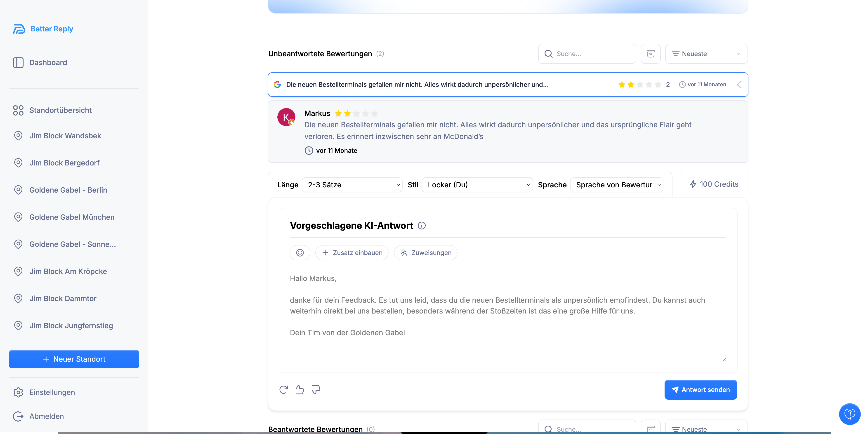The height and width of the screenshot is (434, 868).
Task: Click the info icon next to Vorgeschlagene KI-Antwort
Action: point(422,226)
